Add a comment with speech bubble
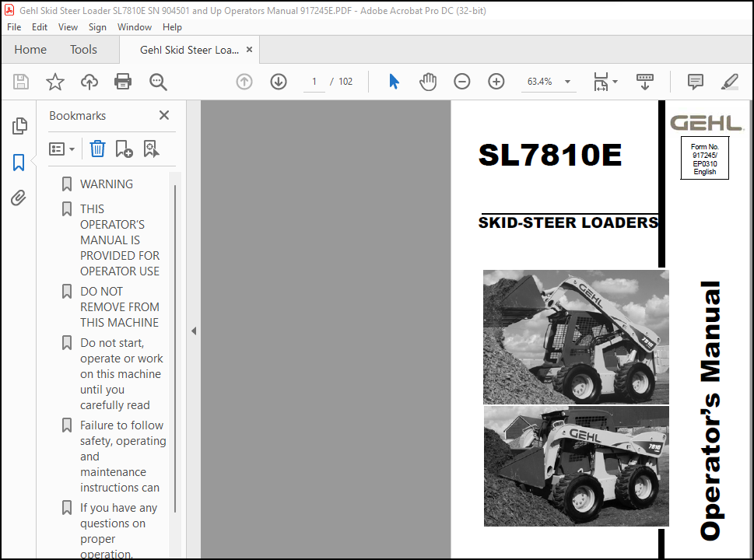 [696, 82]
